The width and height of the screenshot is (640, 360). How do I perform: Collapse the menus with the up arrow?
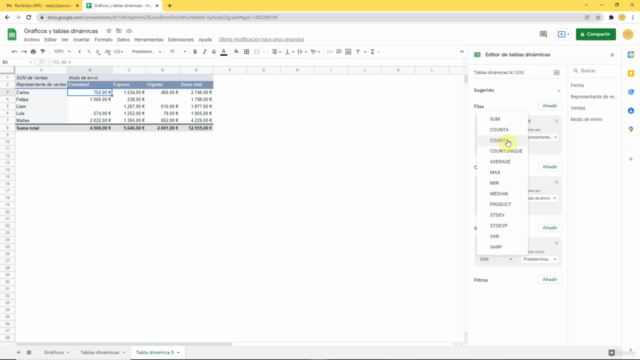[x=462, y=52]
